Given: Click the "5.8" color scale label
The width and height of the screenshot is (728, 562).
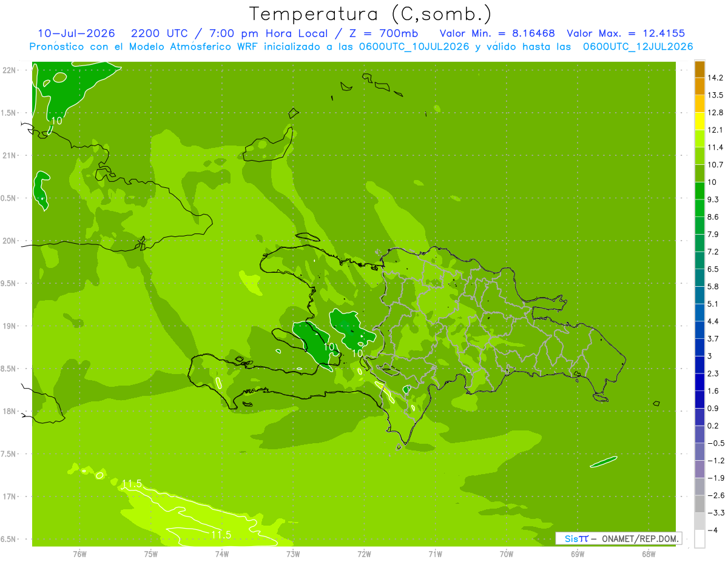Looking at the screenshot, I should click(713, 287).
